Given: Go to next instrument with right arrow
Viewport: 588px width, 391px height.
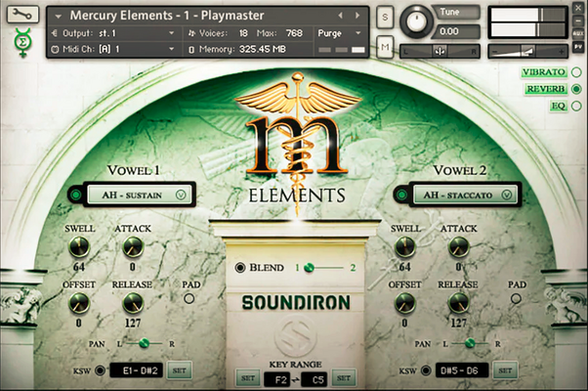Looking at the screenshot, I should click(x=357, y=16).
